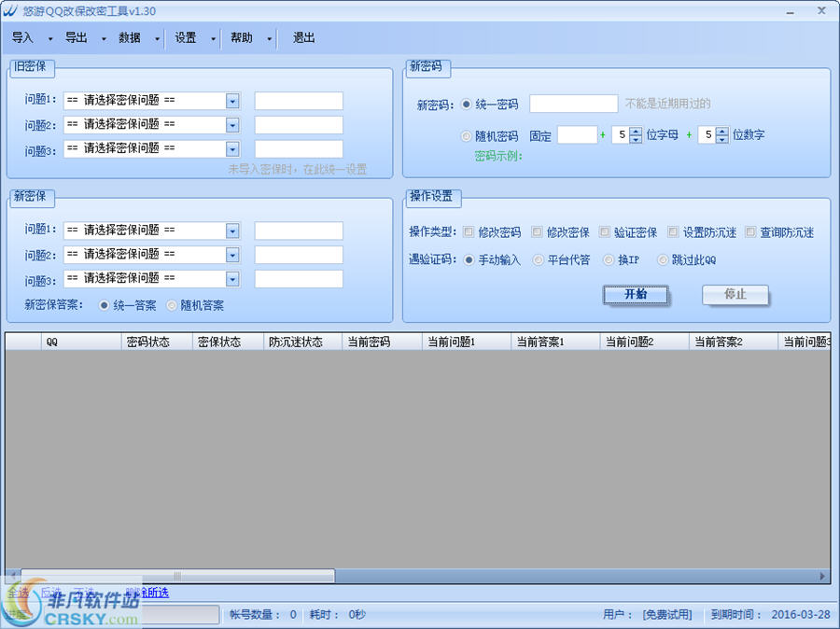
Task: Expand the arrow next to 导入
Action: pos(50,38)
